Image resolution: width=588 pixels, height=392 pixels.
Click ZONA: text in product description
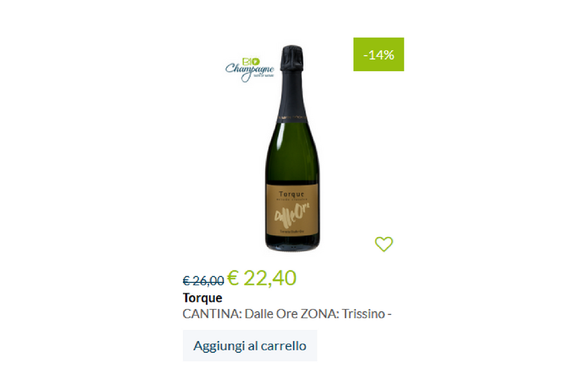[319, 314]
